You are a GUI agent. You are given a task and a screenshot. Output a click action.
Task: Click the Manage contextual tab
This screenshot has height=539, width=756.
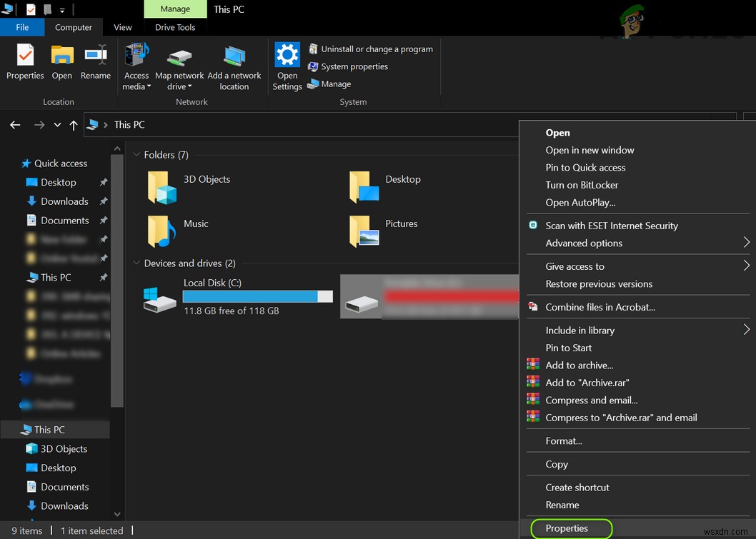175,9
